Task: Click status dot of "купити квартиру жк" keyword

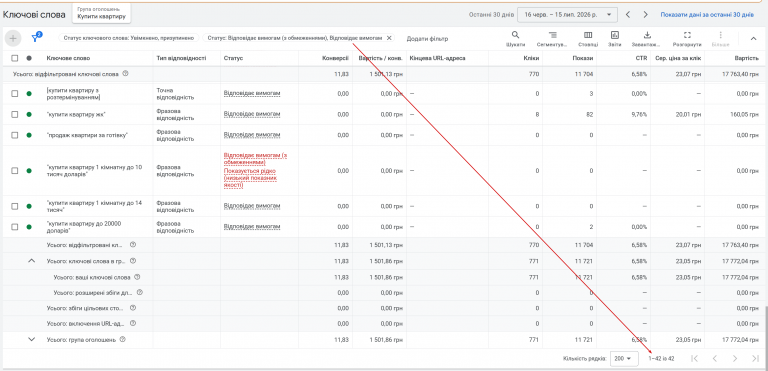Action: tap(29, 114)
